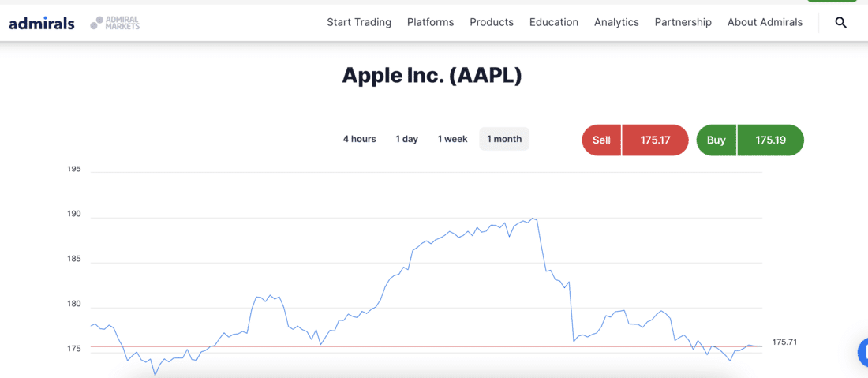Expand the Products menu
This screenshot has width=868, height=378.
coord(492,22)
